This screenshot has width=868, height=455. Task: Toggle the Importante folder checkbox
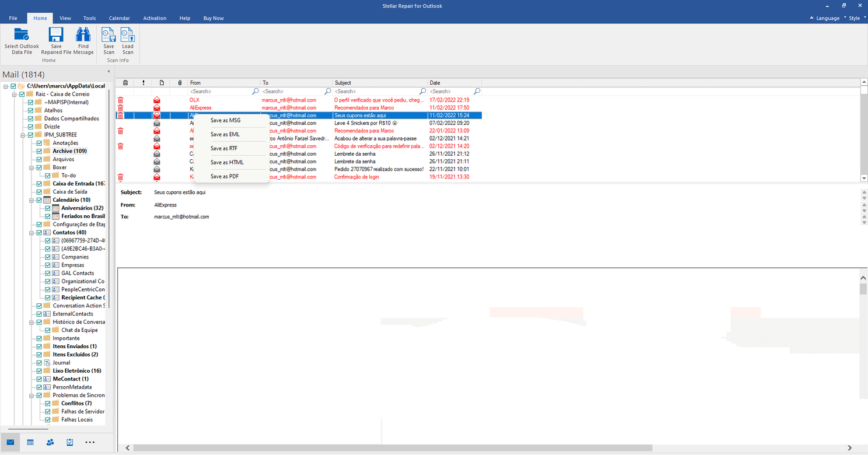(39, 338)
